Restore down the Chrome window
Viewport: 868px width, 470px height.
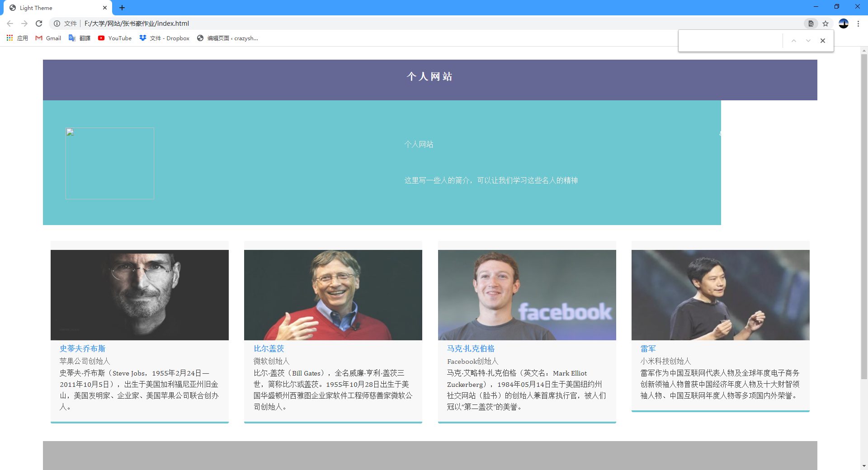(837, 7)
